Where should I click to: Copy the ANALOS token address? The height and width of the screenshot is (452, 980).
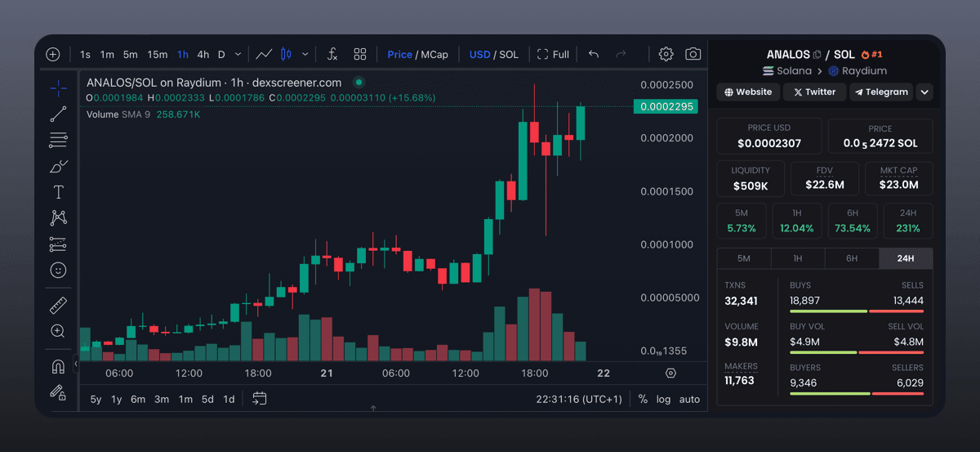817,55
